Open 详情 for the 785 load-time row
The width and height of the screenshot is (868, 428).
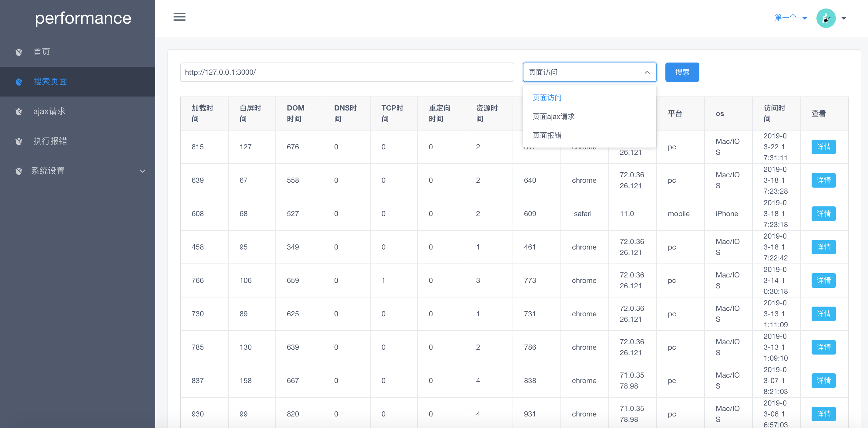823,347
